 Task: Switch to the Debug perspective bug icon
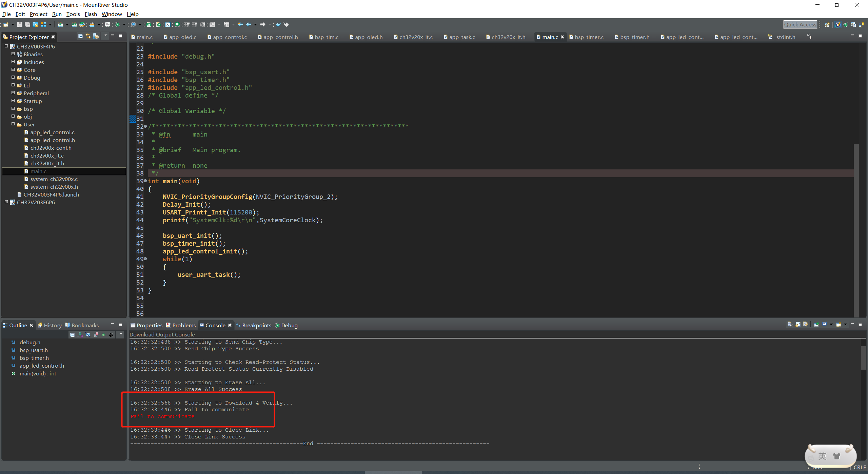click(846, 24)
